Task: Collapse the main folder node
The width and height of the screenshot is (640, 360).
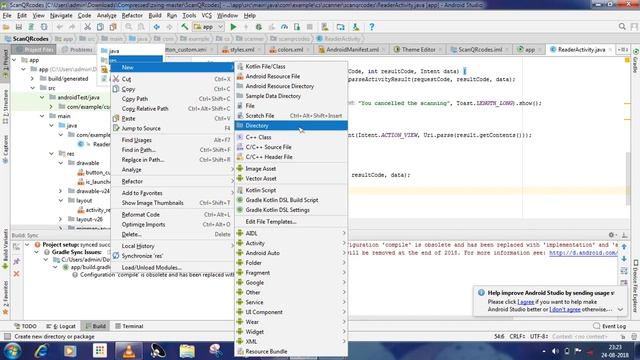Action: click(42, 116)
